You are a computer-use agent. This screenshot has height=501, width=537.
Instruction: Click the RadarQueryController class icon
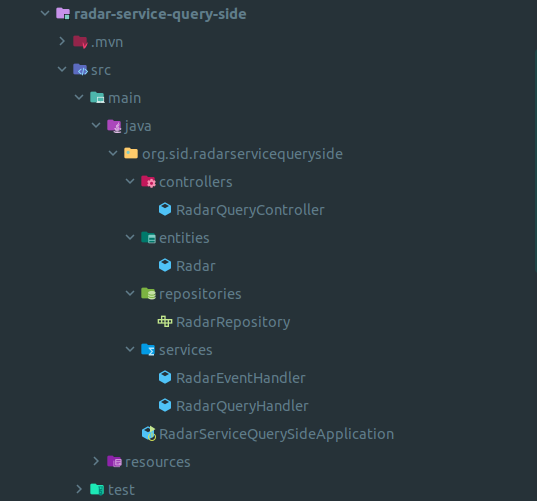[165, 210]
